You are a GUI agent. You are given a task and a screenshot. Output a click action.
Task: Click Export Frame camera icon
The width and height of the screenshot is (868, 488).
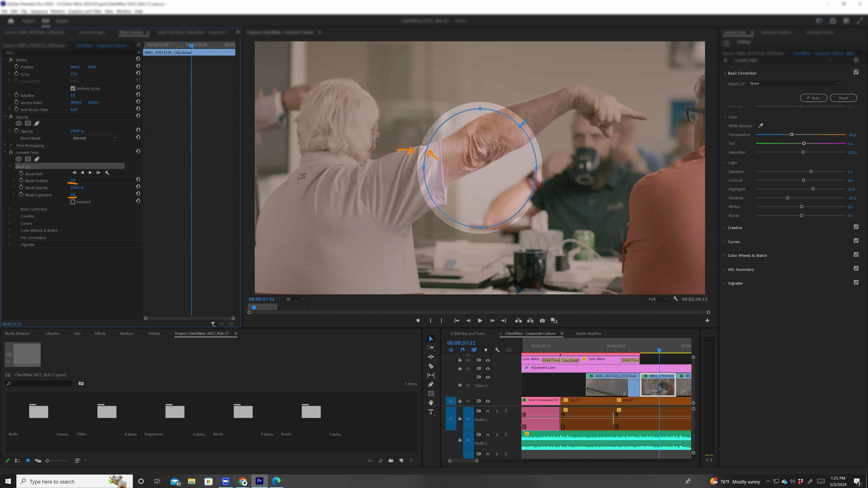(542, 321)
